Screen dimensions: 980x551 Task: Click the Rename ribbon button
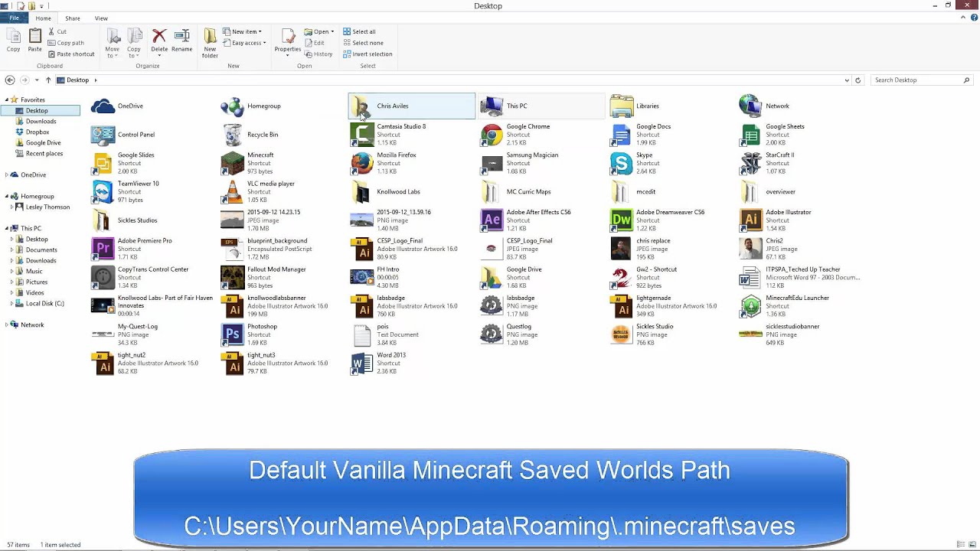pyautogui.click(x=182, y=41)
